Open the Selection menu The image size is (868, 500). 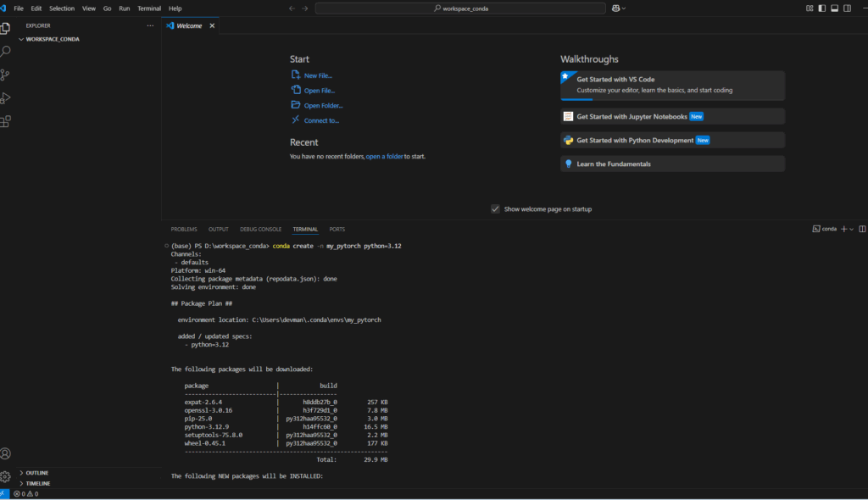(61, 8)
